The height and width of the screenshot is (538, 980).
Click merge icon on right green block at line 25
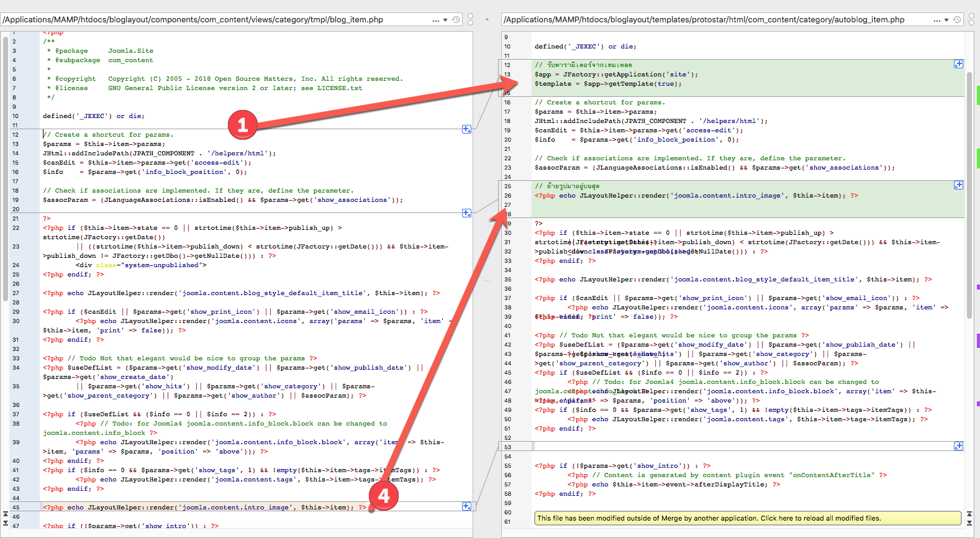(959, 185)
